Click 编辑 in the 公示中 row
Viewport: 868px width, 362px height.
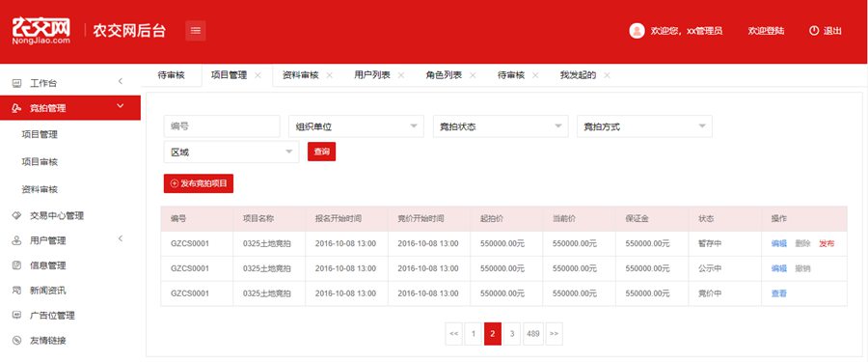click(x=779, y=268)
